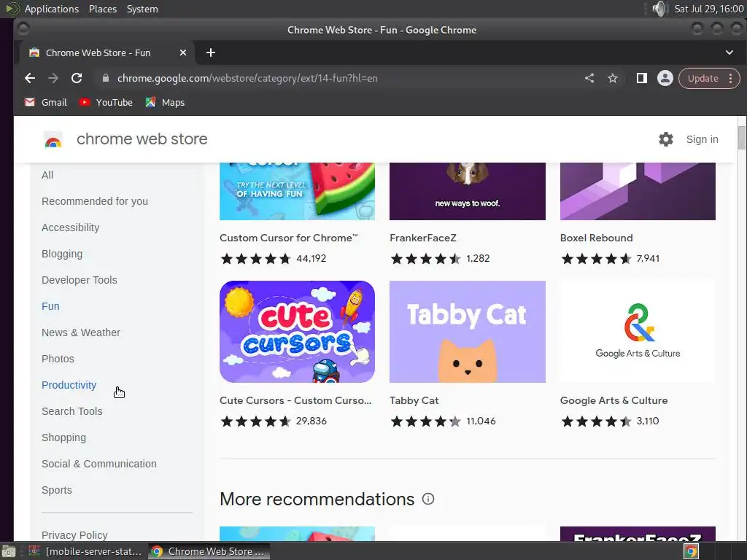Open the Places menu in top panel
The image size is (747, 560).
tap(103, 9)
